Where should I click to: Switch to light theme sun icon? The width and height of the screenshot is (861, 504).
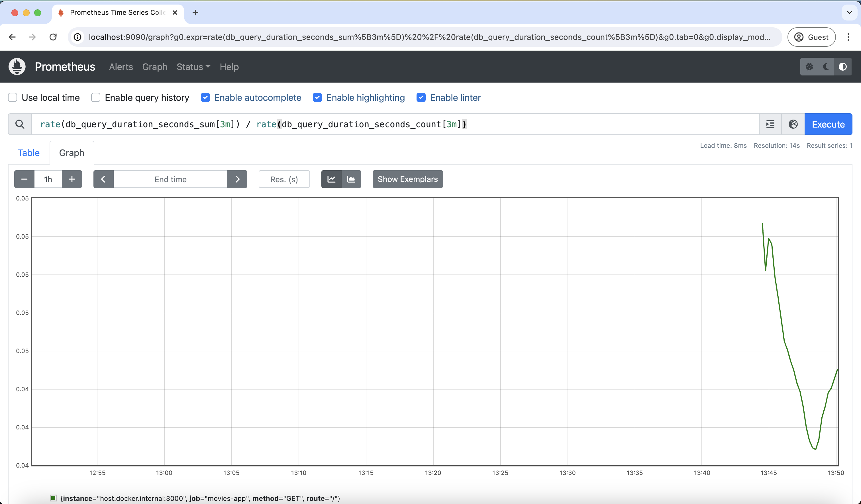[809, 67]
